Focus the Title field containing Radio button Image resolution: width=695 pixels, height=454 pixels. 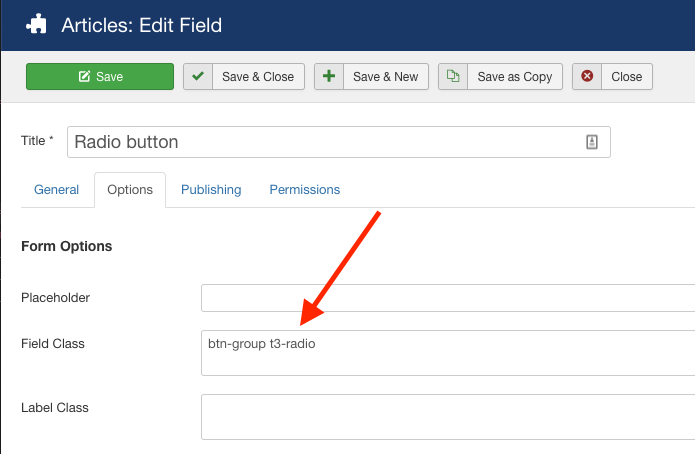point(320,142)
